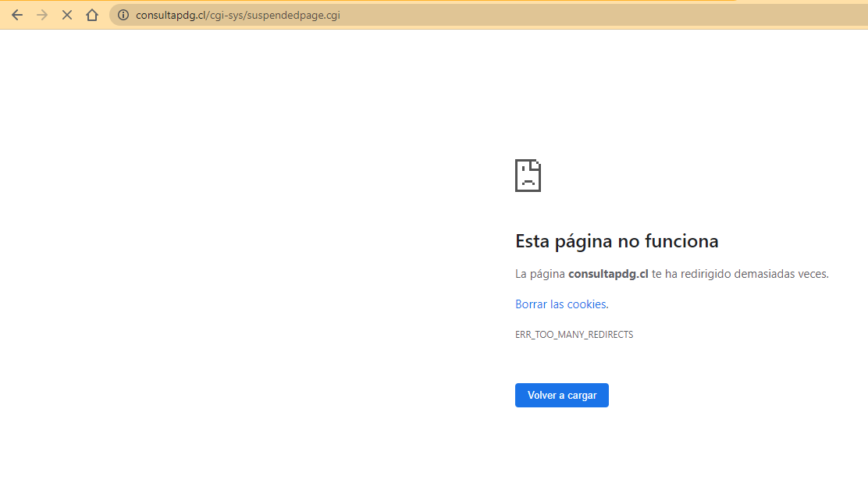Screen dimensions: 868x501
Task: Click the sad page error icon
Action: tap(528, 176)
